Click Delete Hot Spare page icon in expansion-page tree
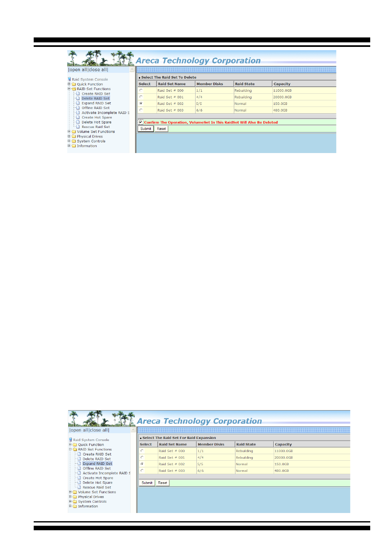The width and height of the screenshot is (392, 557). pos(79,483)
